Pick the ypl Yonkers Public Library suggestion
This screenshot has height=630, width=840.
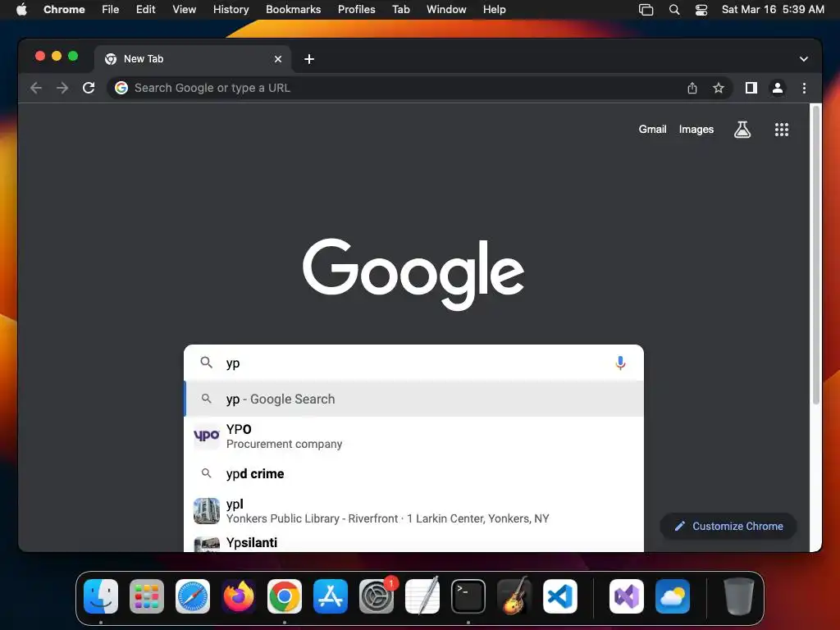413,511
